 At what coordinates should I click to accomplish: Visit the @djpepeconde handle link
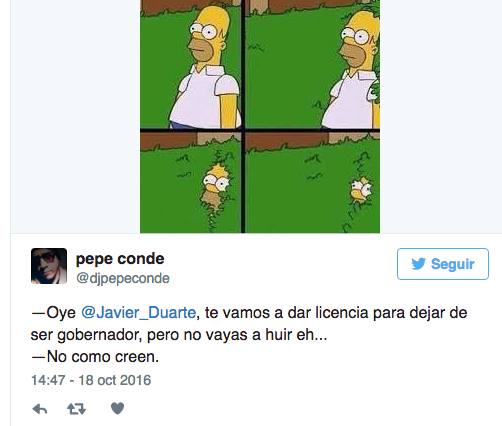click(123, 278)
